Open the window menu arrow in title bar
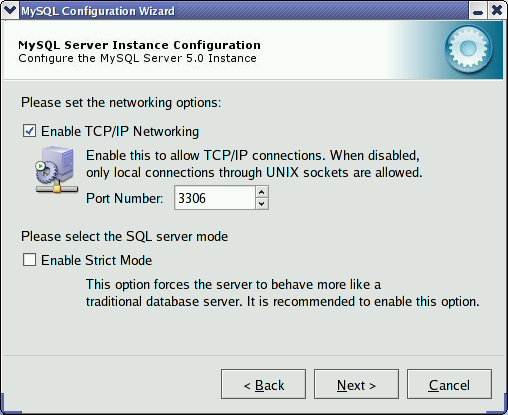Image resolution: width=508 pixels, height=415 pixels. click(9, 10)
